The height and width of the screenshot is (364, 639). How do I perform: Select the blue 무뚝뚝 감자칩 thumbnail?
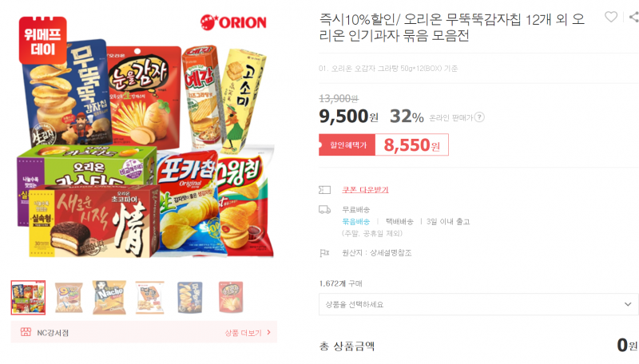coord(190,298)
